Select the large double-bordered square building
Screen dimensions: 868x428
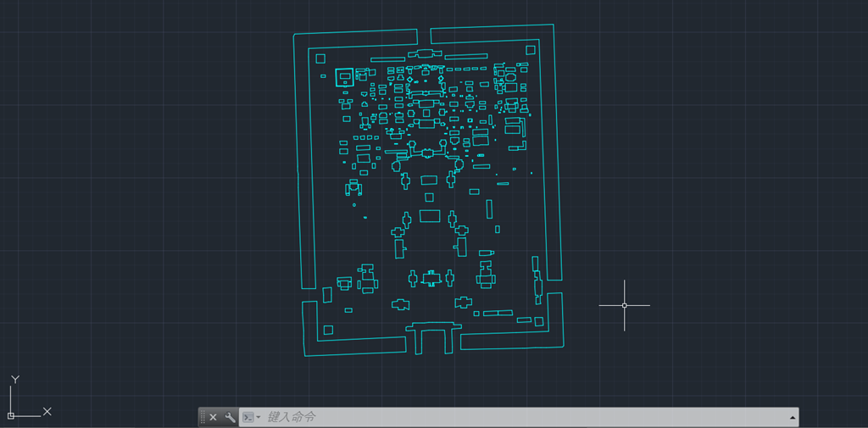point(344,77)
